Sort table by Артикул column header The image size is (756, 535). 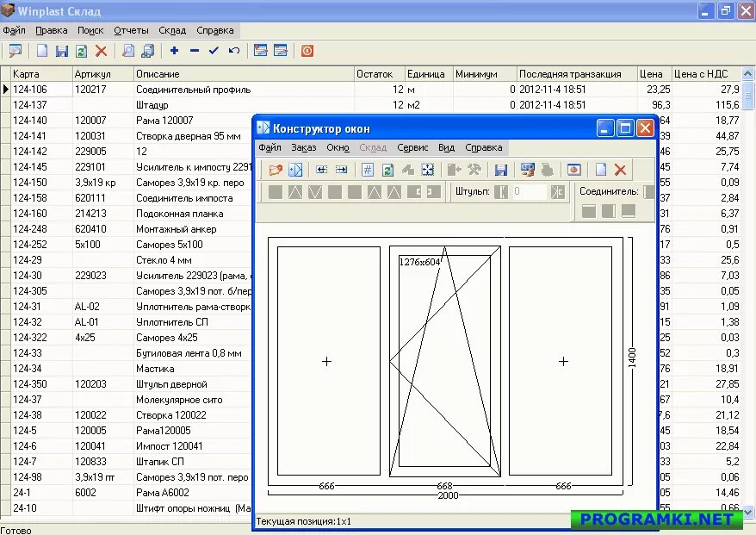102,74
